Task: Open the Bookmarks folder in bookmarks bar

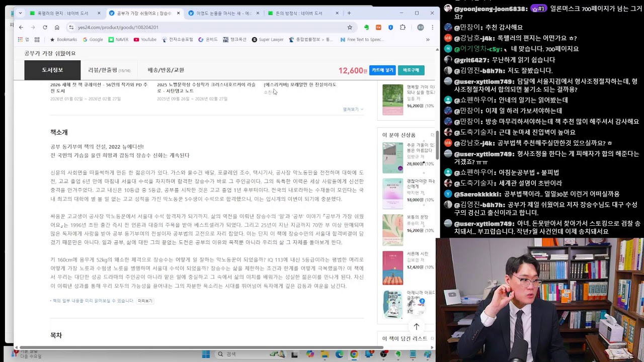Action: click(63, 40)
